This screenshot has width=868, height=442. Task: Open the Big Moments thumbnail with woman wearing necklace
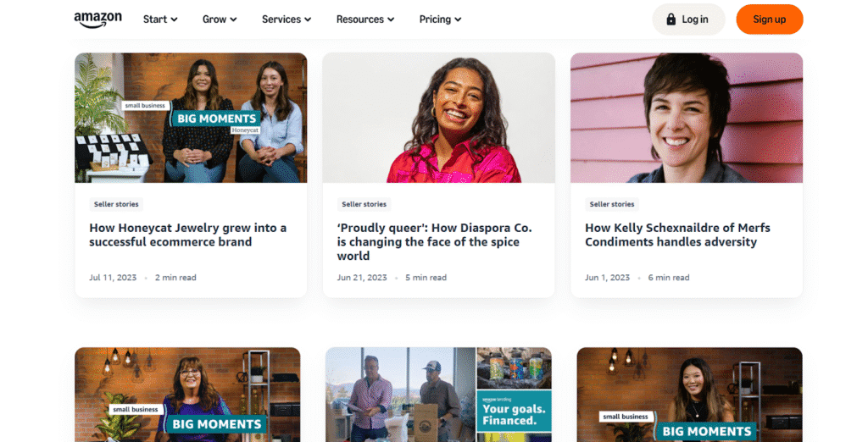point(689,395)
